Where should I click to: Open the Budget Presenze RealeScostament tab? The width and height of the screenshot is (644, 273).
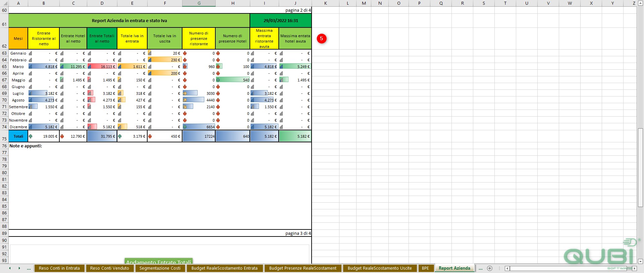click(303, 268)
